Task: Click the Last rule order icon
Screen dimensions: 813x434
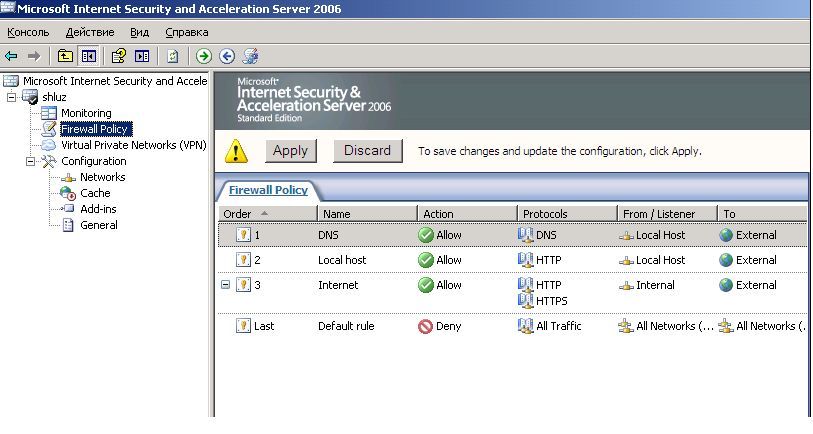Action: pyautogui.click(x=243, y=326)
